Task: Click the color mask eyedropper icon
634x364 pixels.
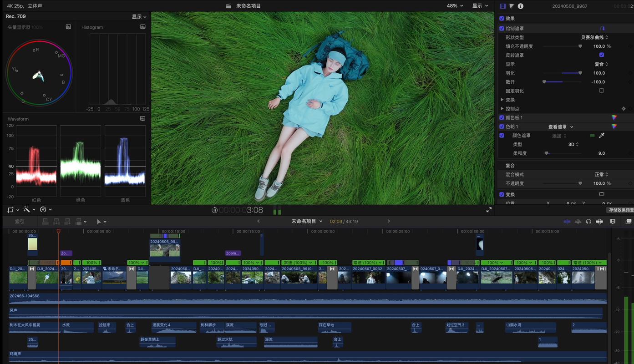Action: [601, 136]
